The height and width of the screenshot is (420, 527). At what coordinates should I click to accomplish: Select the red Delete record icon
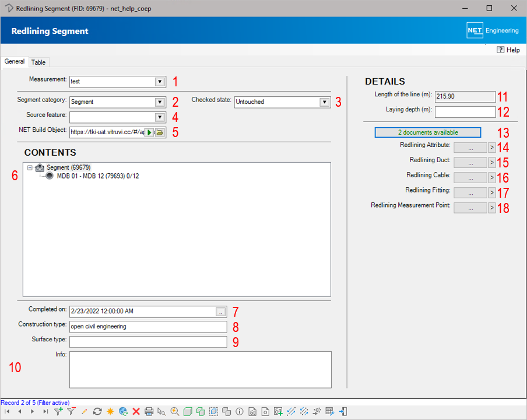click(x=136, y=411)
